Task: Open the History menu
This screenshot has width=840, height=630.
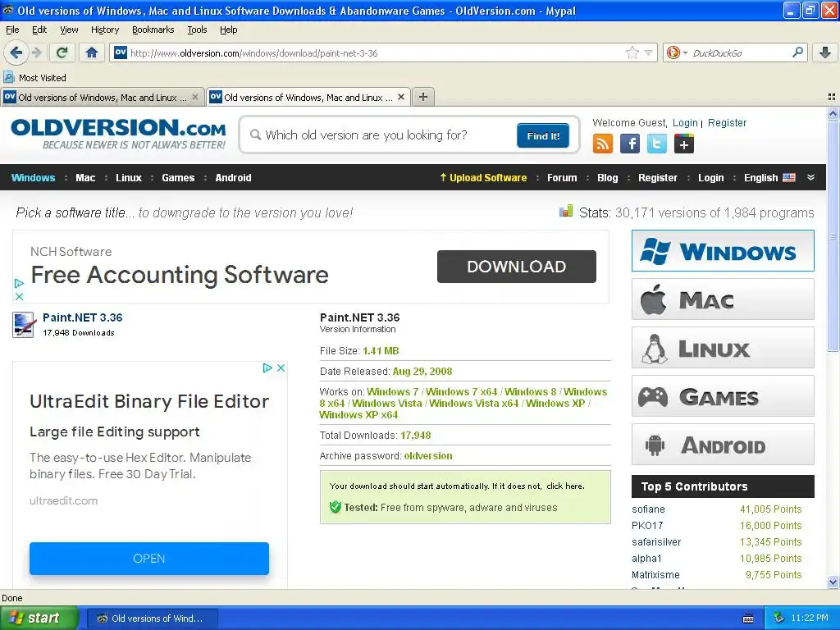Action: pyautogui.click(x=104, y=30)
